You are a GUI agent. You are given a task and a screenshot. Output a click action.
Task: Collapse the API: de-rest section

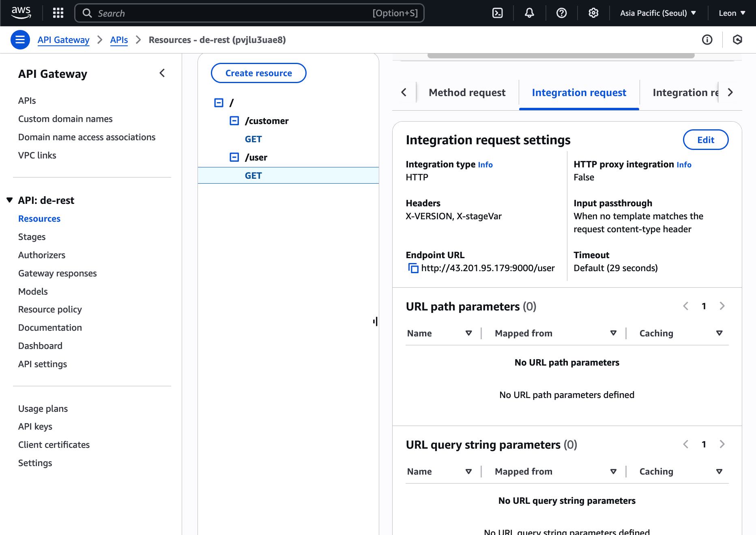point(10,200)
